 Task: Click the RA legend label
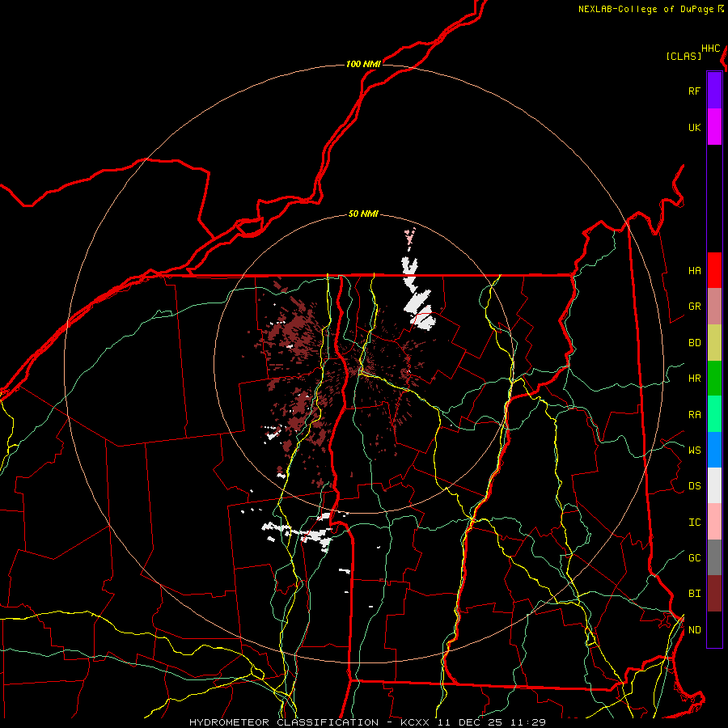(694, 415)
